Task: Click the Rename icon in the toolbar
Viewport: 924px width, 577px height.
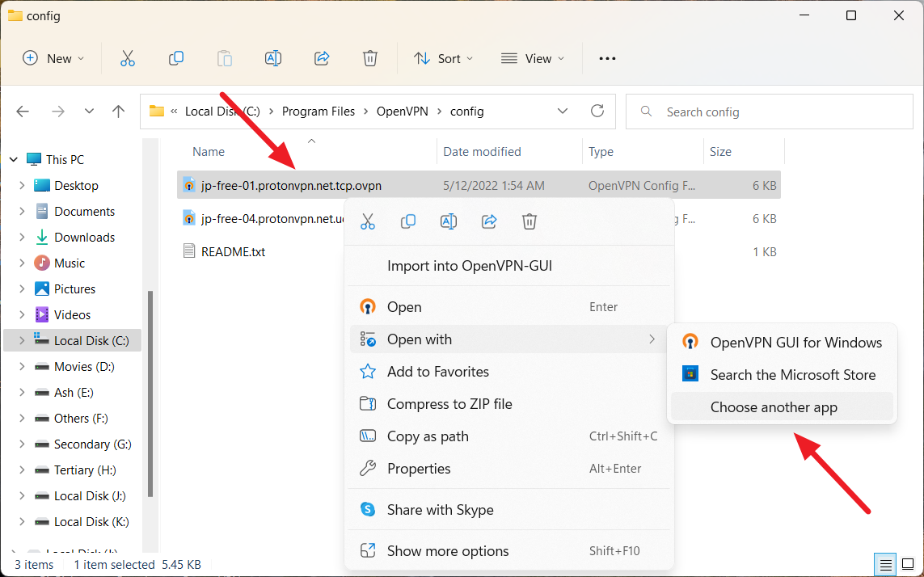Action: [x=273, y=58]
